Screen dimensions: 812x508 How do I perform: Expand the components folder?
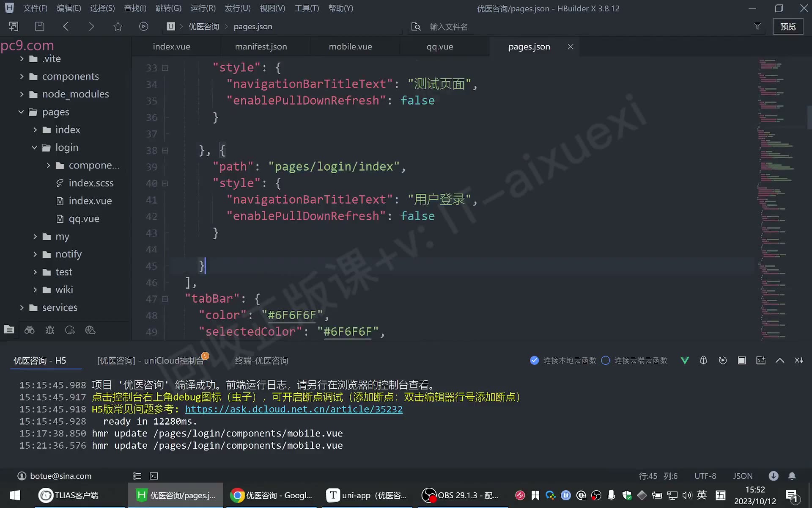[x=22, y=76]
